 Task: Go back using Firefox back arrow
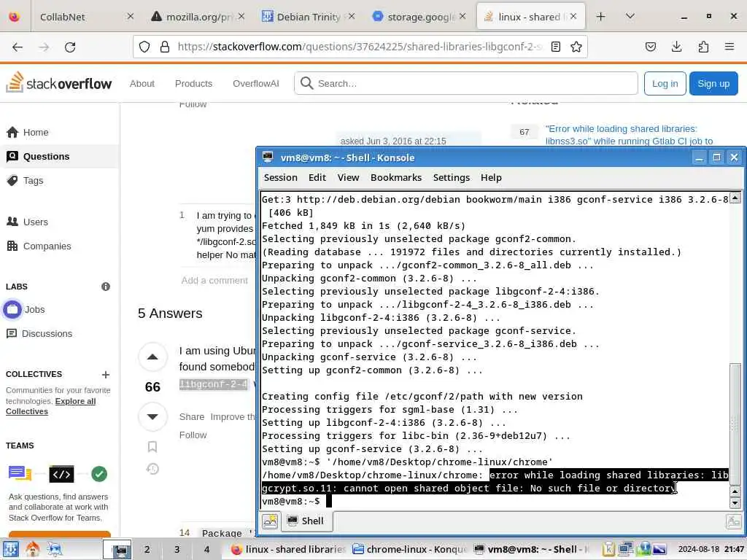click(18, 47)
